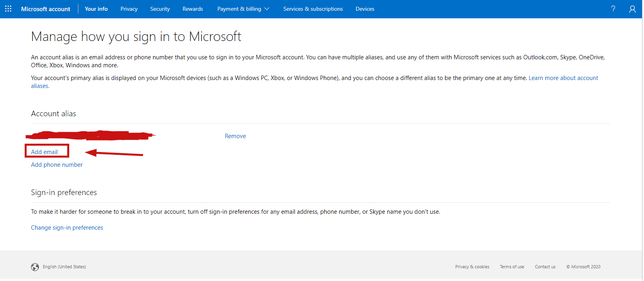Follow Learn more about account aliases link
This screenshot has width=644, height=281.
(x=563, y=78)
